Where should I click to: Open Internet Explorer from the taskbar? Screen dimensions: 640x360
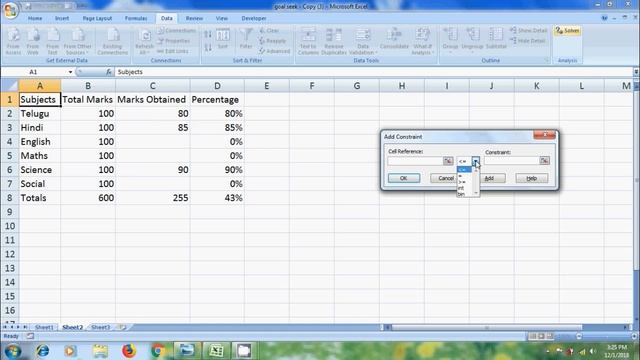42,351
